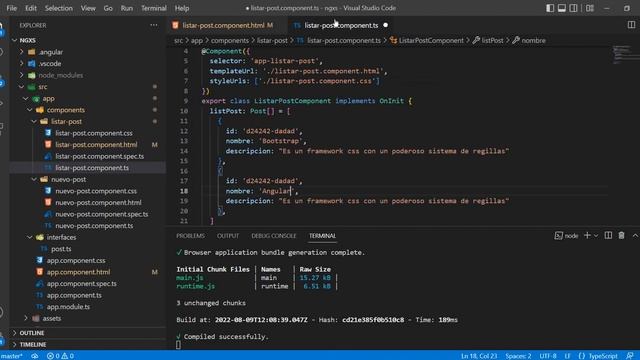The image size is (640, 360).
Task: Split the editor right
Action: (x=631, y=25)
